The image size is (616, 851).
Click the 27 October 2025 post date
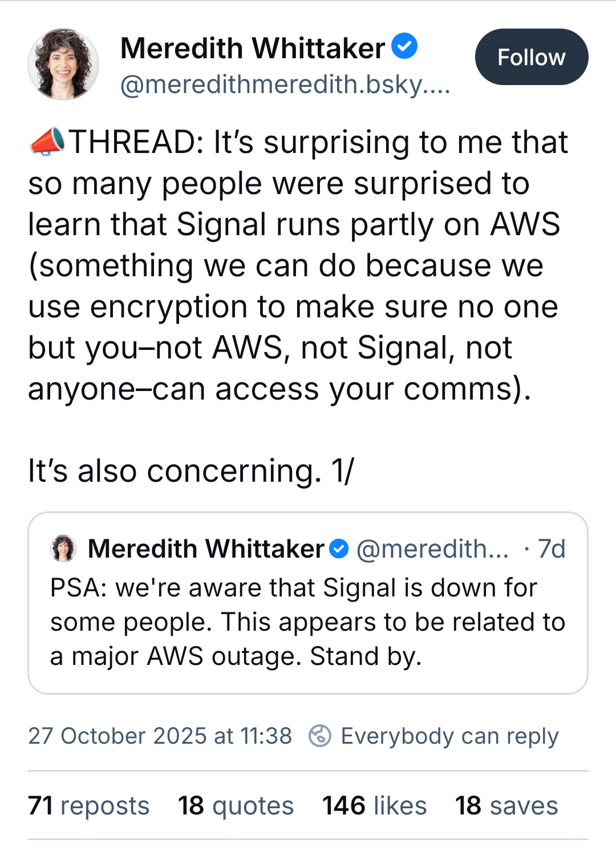coord(160,736)
